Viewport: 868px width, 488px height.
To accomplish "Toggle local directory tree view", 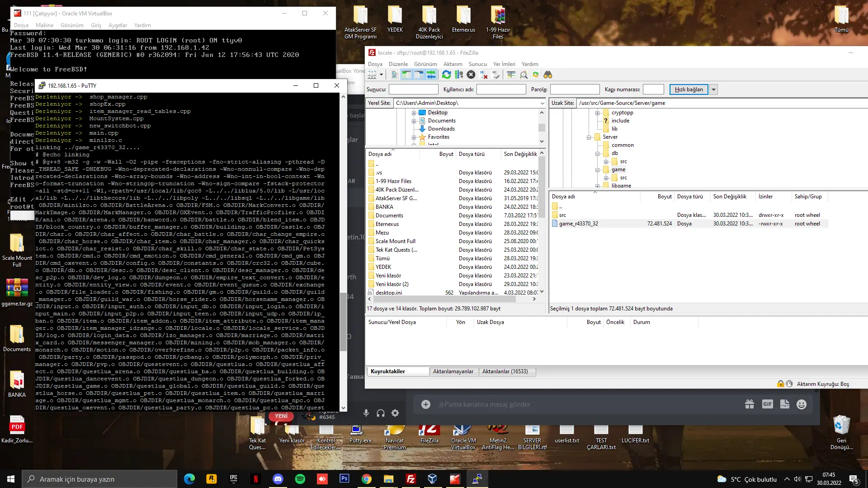I will (x=406, y=75).
